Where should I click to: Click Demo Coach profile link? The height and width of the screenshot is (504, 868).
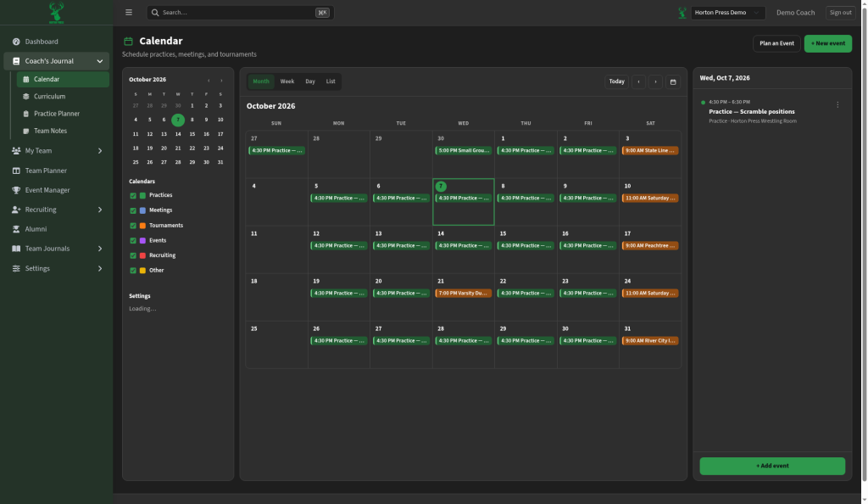795,13
